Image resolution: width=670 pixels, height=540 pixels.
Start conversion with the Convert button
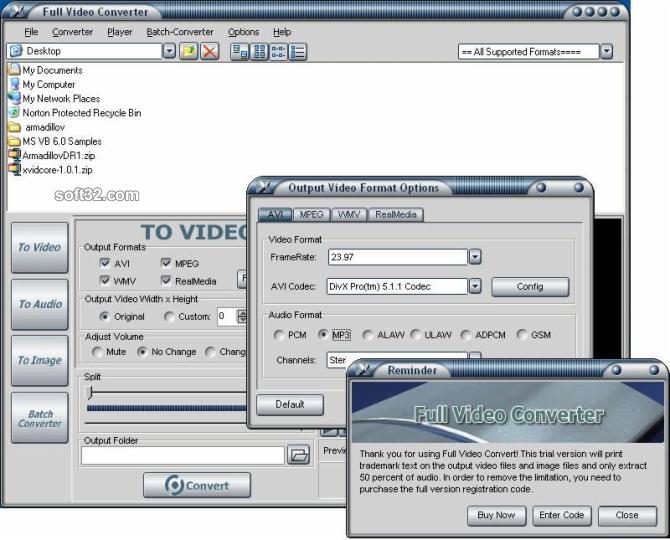(x=197, y=485)
